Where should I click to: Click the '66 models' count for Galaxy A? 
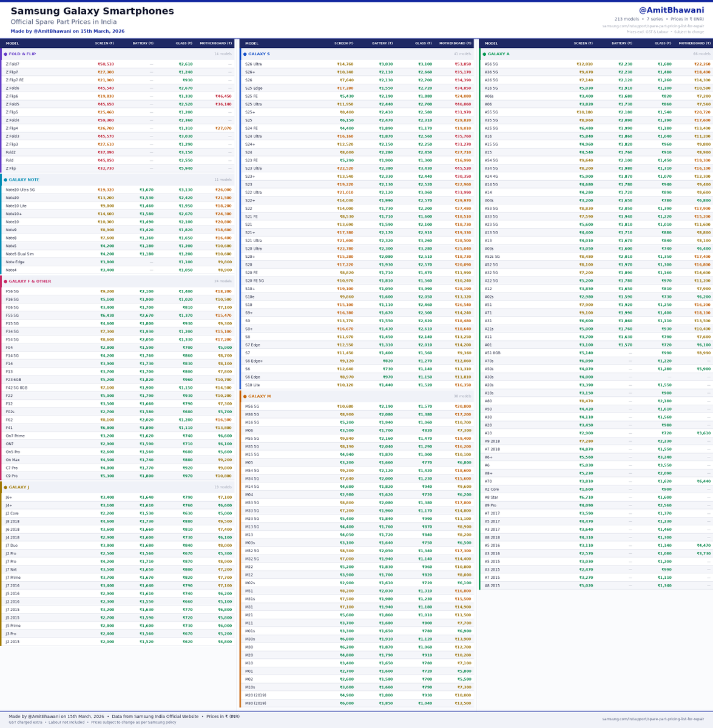(x=701, y=54)
